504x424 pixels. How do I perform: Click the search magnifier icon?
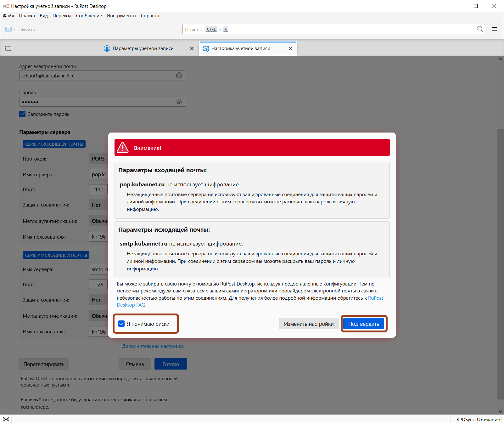coord(479,29)
